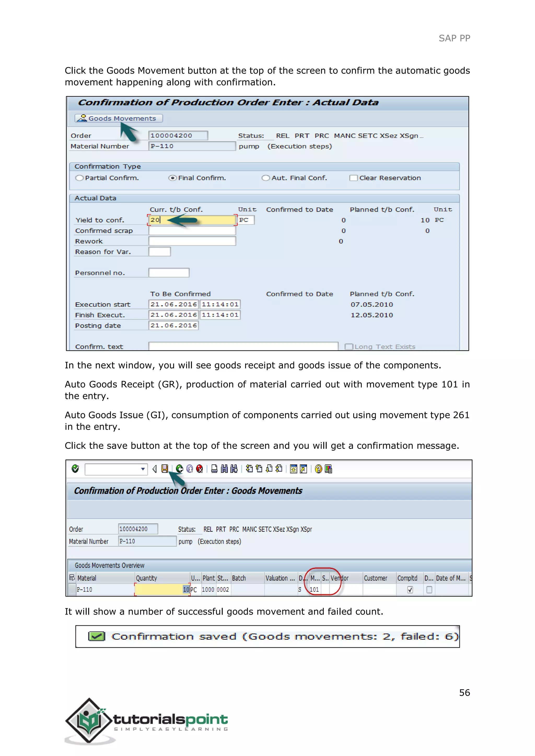Screen dimensions: 535x756
Task: Click the Create New Session icon
Action: click(294, 469)
